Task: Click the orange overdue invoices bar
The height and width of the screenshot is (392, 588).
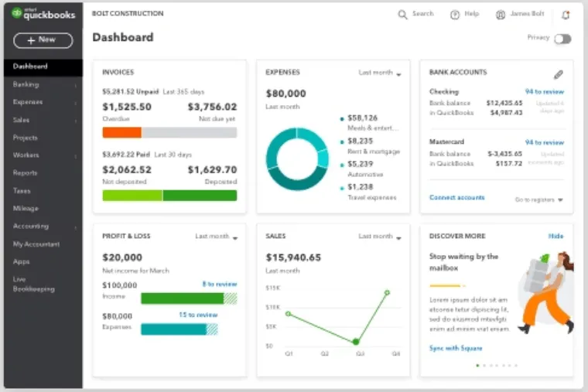Action: [x=122, y=132]
